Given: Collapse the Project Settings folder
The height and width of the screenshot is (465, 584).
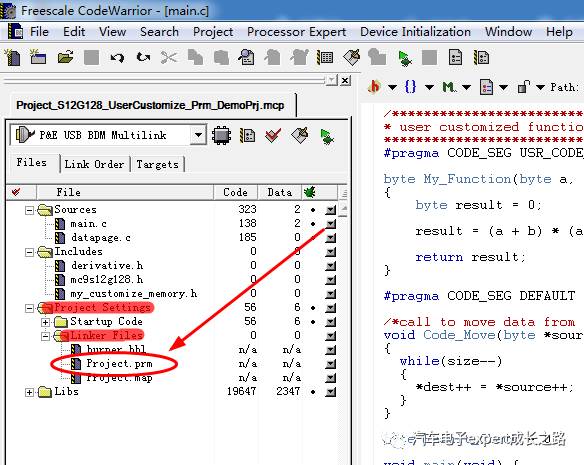Looking at the screenshot, I should (x=29, y=308).
